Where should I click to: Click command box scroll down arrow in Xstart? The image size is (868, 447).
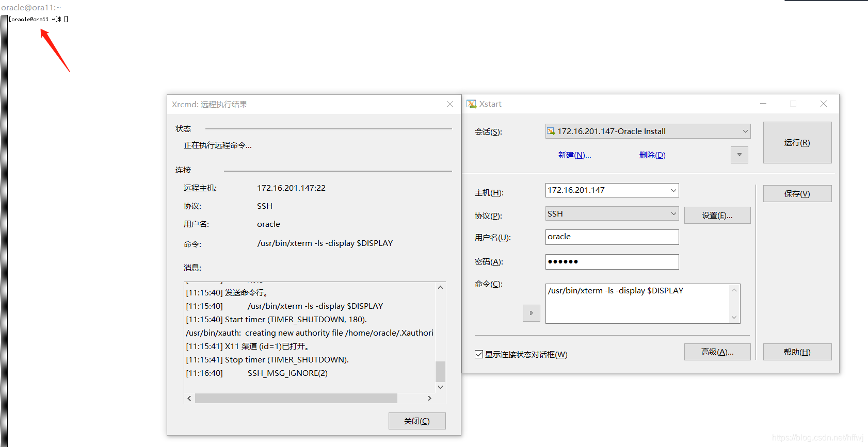point(734,317)
